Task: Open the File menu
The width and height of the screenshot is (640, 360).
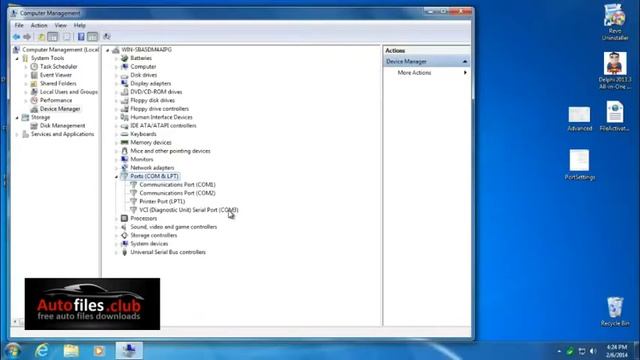Action: (x=19, y=25)
